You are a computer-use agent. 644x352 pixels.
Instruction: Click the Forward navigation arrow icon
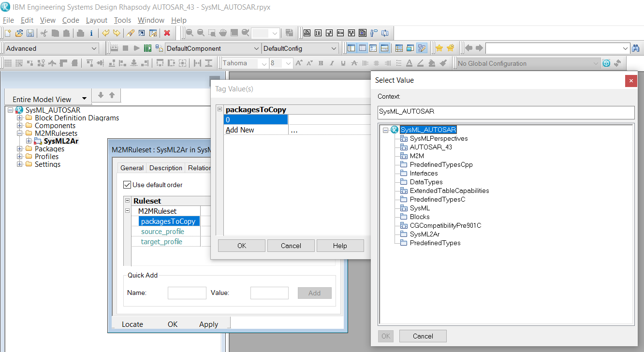(479, 48)
